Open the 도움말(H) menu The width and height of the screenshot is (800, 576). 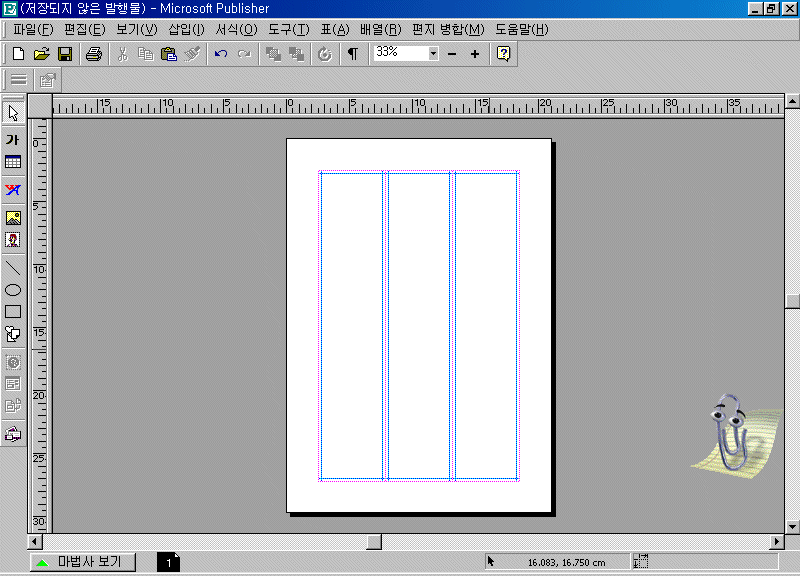[521, 30]
